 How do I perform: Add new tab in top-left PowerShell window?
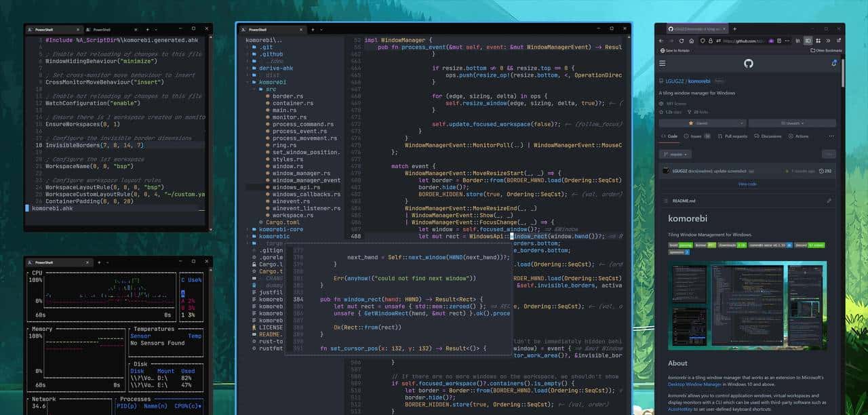[x=147, y=29]
